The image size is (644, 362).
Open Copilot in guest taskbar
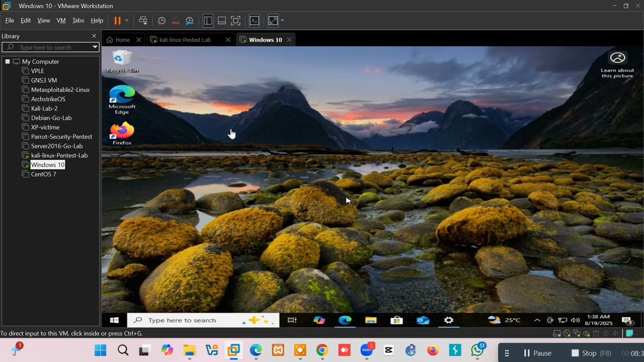[319, 320]
